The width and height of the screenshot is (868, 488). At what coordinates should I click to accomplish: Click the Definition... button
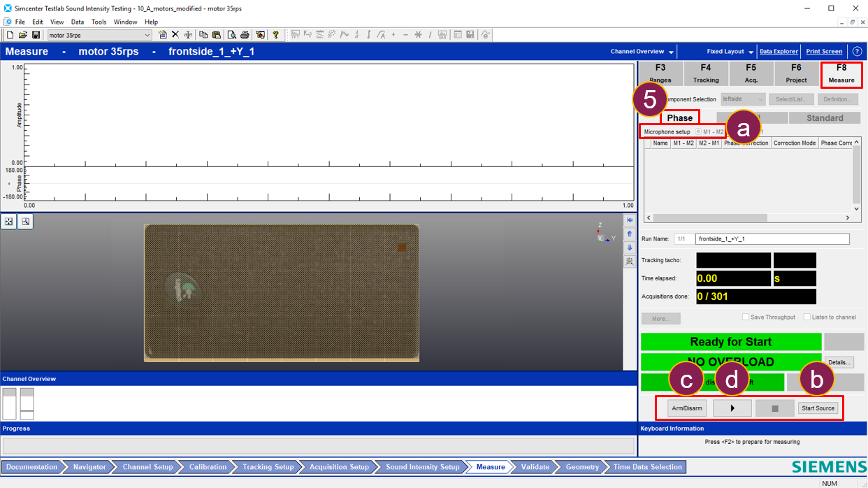[837, 99]
